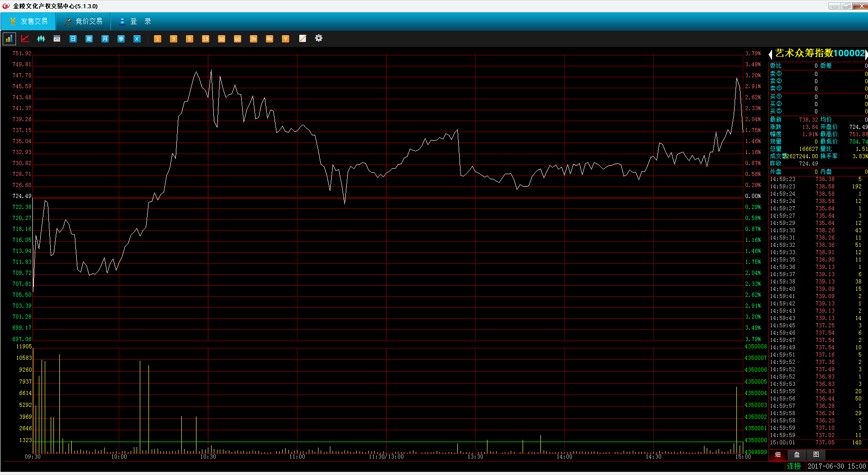
Task: Switch to the 盘 tab
Action: (797, 455)
